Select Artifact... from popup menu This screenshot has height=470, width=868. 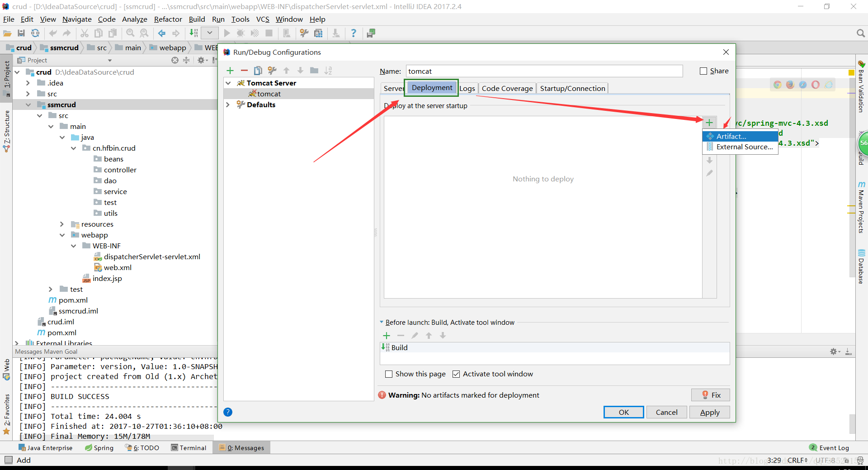740,136
